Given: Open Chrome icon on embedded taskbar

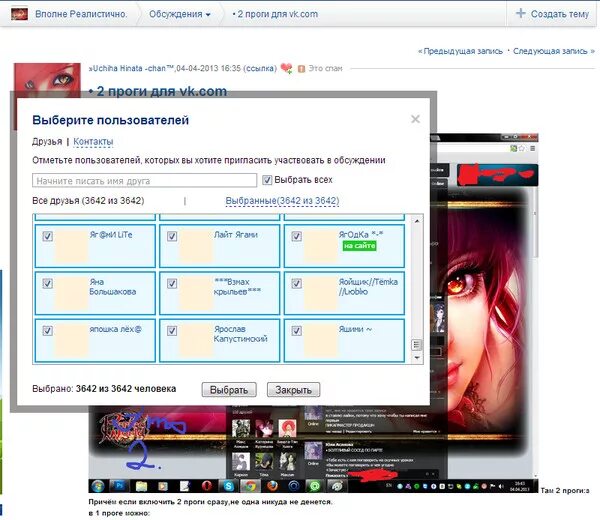Looking at the screenshot, I should [250, 486].
